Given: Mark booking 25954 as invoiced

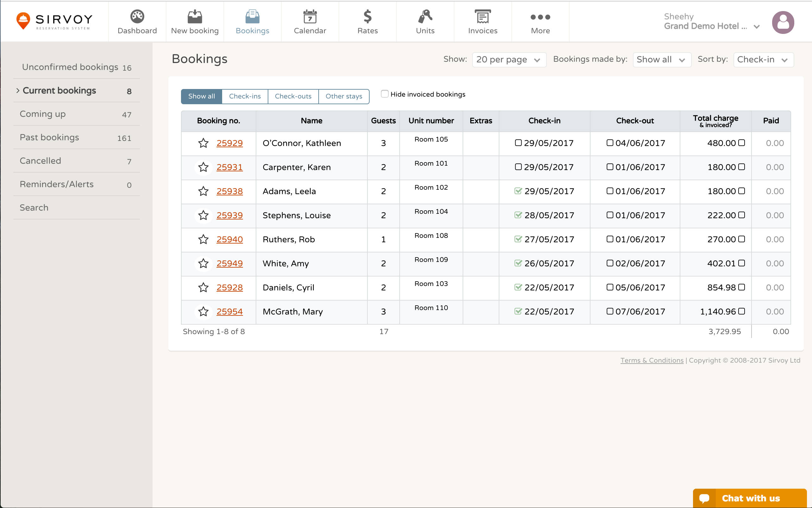Looking at the screenshot, I should [x=742, y=311].
